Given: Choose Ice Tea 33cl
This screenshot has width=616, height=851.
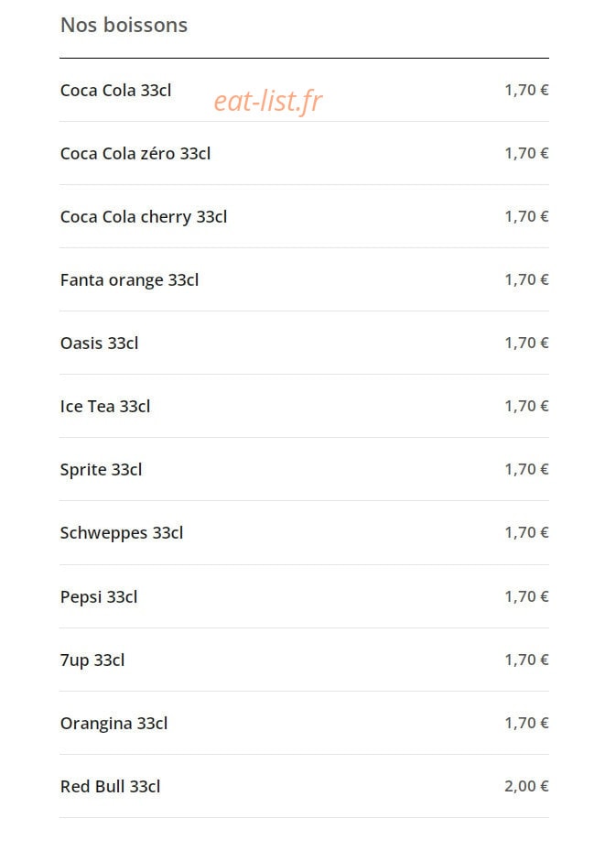Looking at the screenshot, I should click(104, 407).
